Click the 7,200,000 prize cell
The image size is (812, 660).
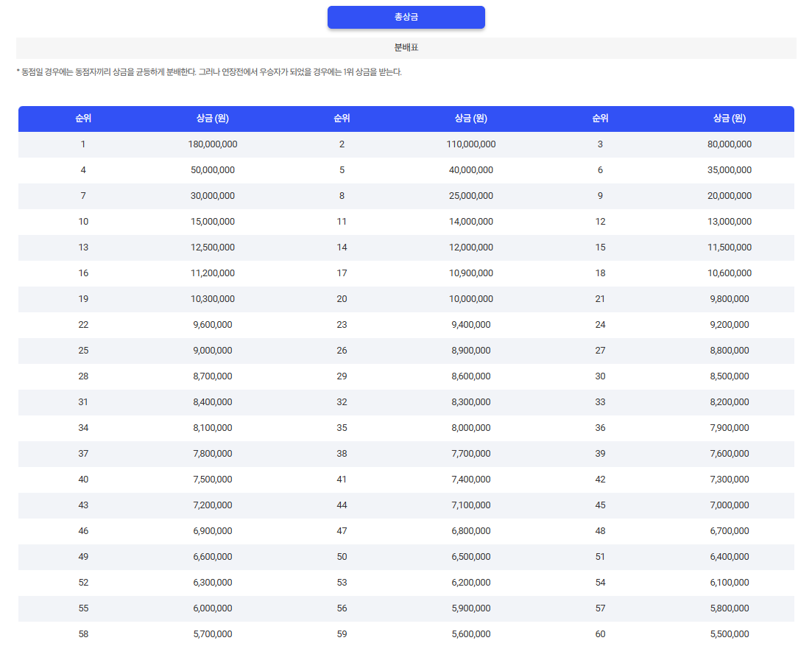212,505
